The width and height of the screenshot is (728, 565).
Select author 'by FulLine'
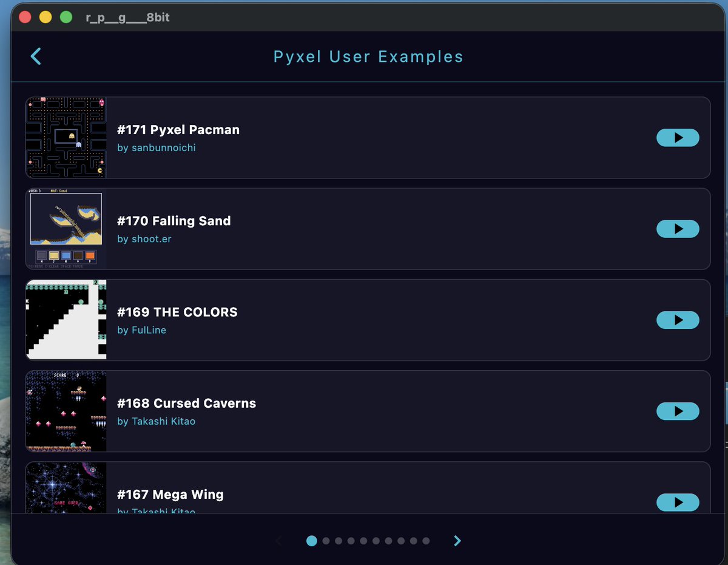[141, 330]
